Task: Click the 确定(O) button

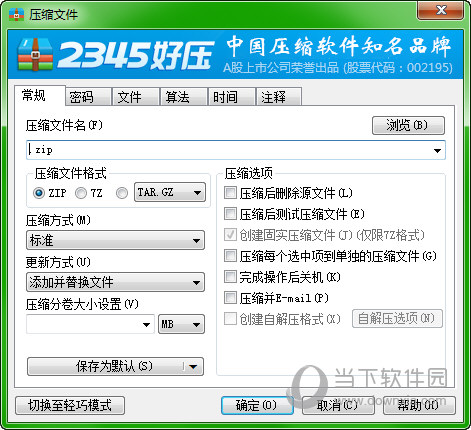Action: pyautogui.click(x=257, y=405)
